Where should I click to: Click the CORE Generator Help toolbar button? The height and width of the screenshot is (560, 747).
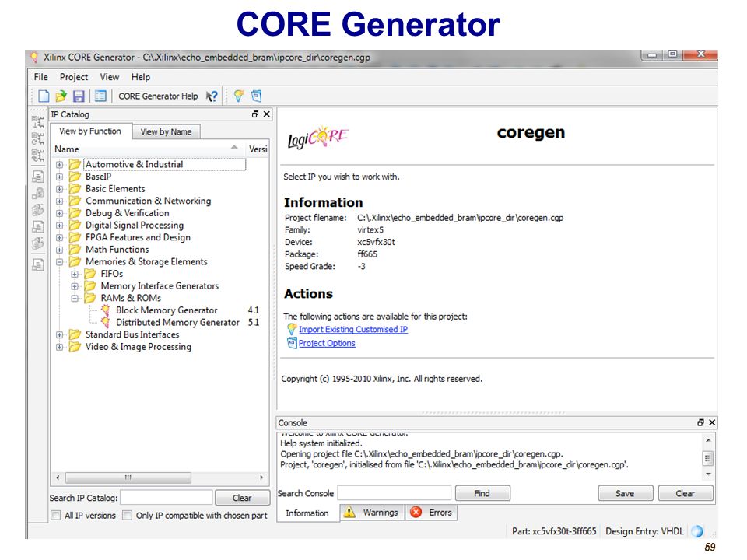pyautogui.click(x=158, y=96)
